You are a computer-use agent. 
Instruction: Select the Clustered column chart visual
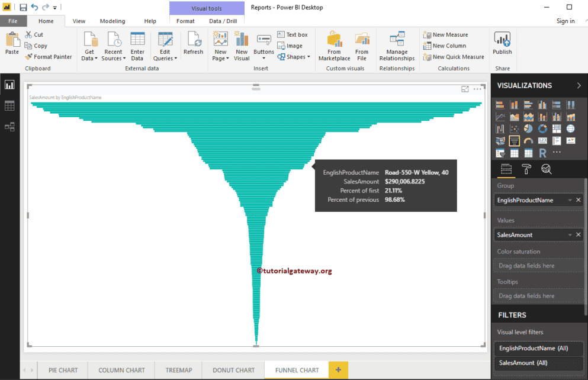point(542,105)
